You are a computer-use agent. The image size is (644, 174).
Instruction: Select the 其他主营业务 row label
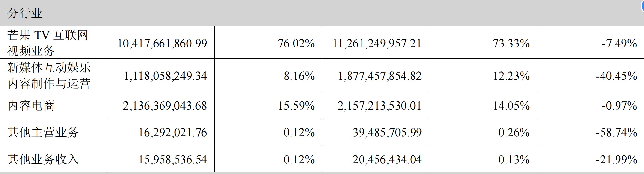tap(43, 132)
